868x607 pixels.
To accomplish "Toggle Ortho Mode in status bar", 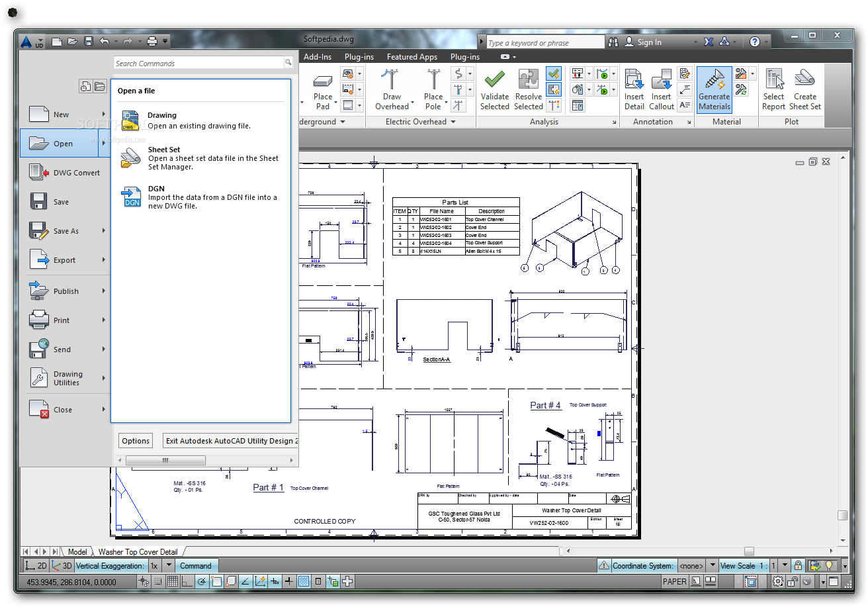I will point(187,582).
